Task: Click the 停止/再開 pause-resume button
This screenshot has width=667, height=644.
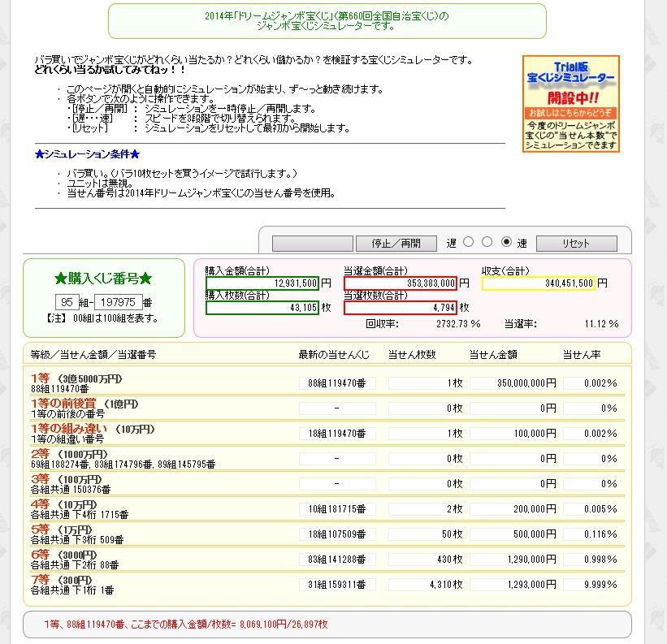Action: [x=396, y=244]
